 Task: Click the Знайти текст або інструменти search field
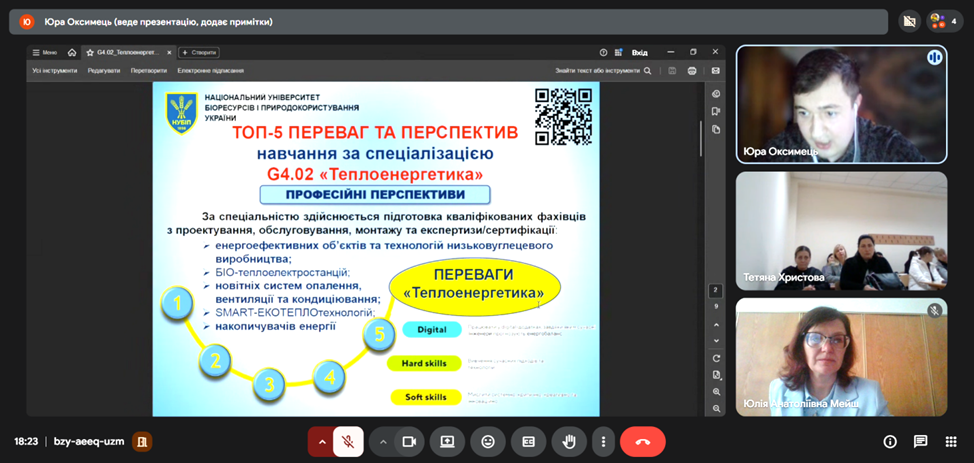pyautogui.click(x=603, y=71)
